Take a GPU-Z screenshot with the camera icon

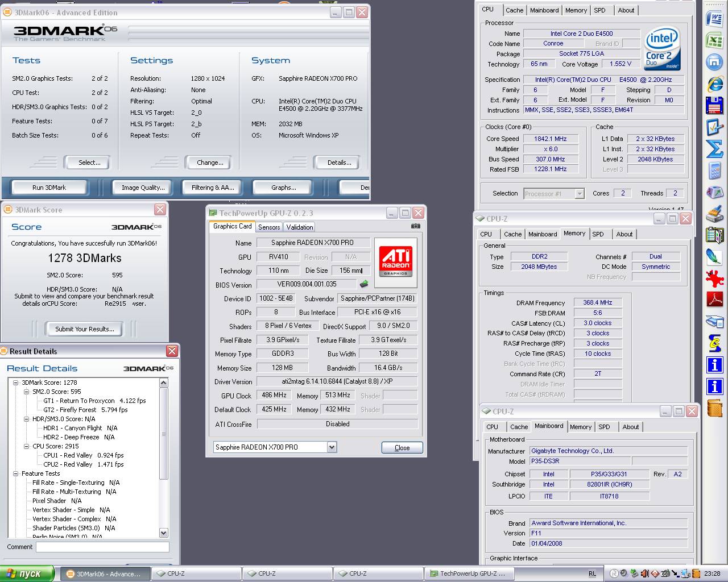tap(416, 226)
